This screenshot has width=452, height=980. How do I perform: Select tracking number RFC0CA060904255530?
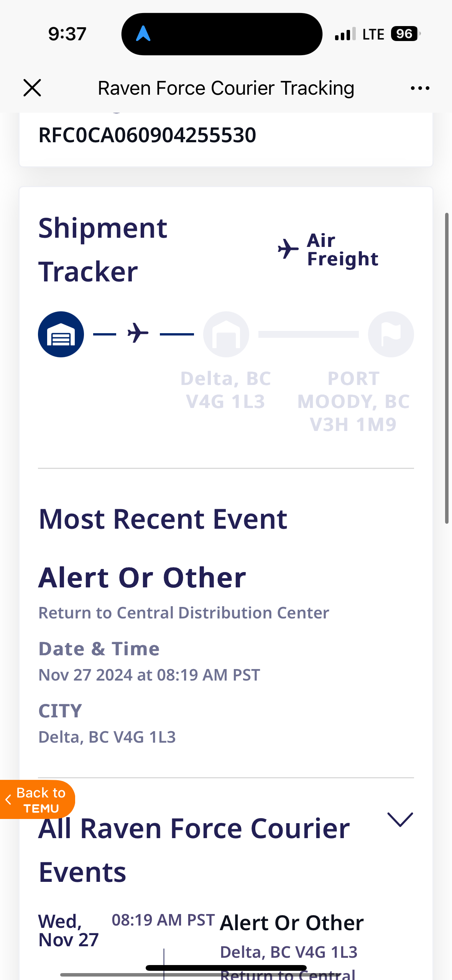click(147, 135)
